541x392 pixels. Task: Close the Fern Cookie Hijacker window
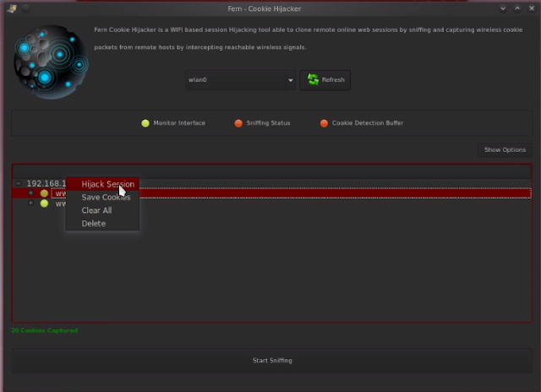click(532, 8)
